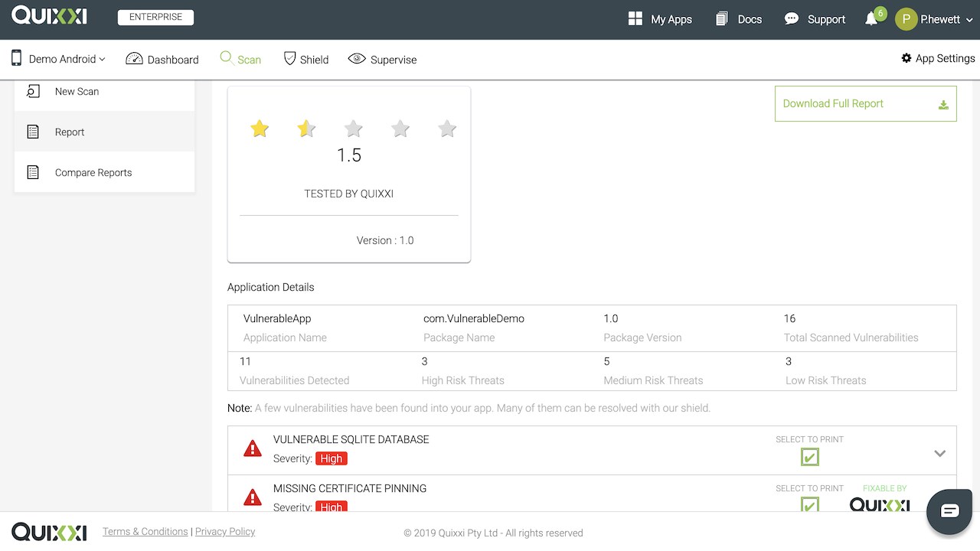Click the VulnerableApp application name value
The width and height of the screenshot is (980, 551).
pyautogui.click(x=277, y=318)
